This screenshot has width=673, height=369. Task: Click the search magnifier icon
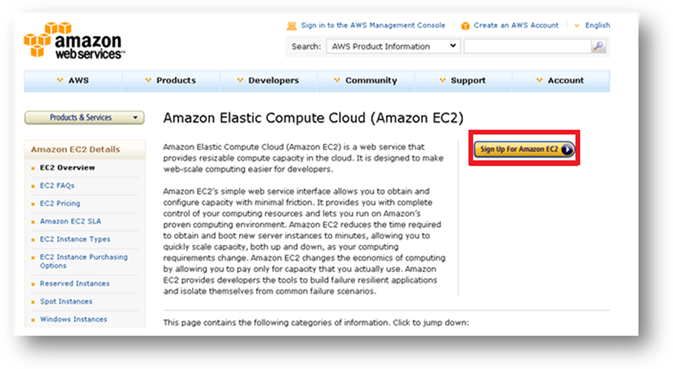(599, 46)
